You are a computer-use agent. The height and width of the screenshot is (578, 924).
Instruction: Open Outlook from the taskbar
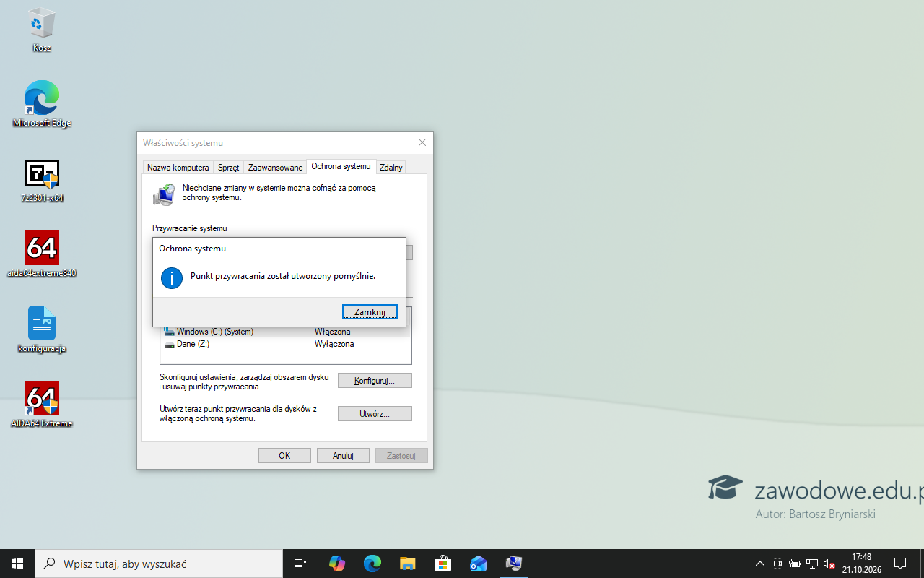[x=478, y=564]
